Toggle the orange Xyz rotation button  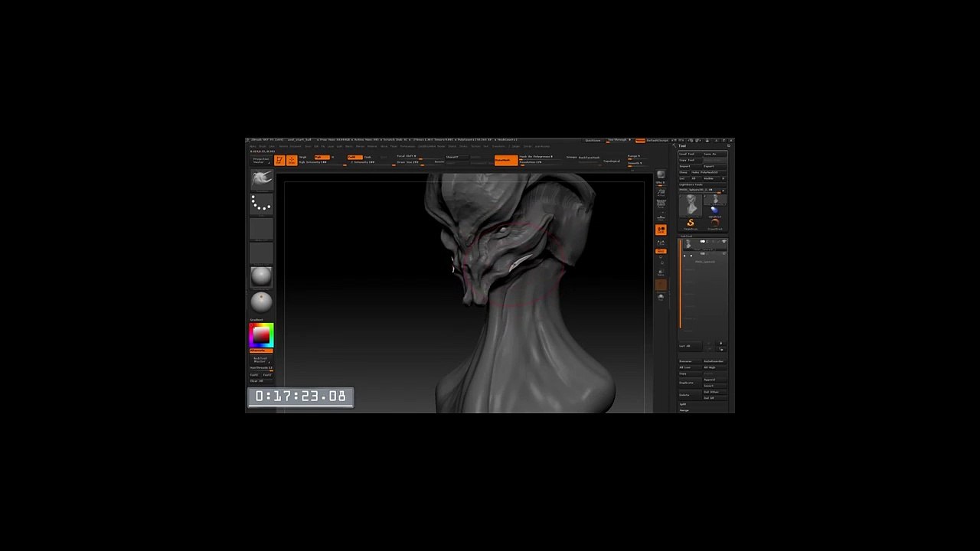[x=661, y=251]
